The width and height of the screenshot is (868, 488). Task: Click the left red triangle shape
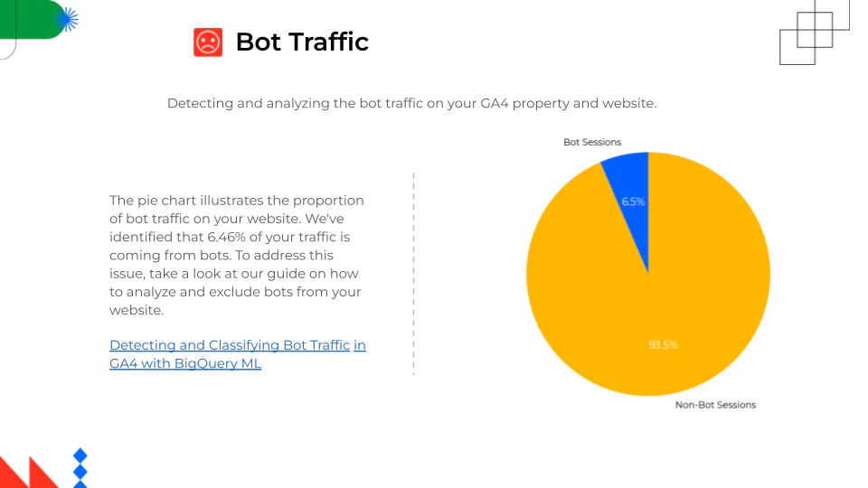[x=12, y=474]
